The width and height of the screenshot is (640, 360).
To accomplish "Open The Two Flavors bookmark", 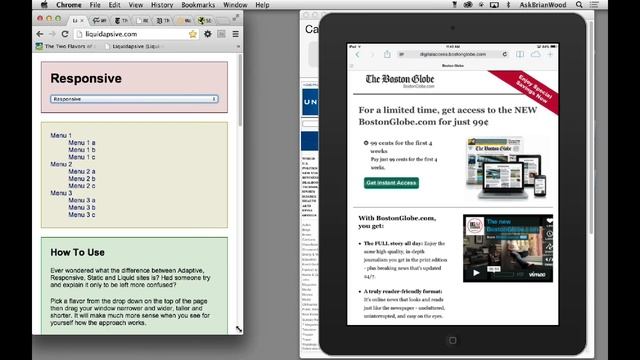I will pos(64,47).
